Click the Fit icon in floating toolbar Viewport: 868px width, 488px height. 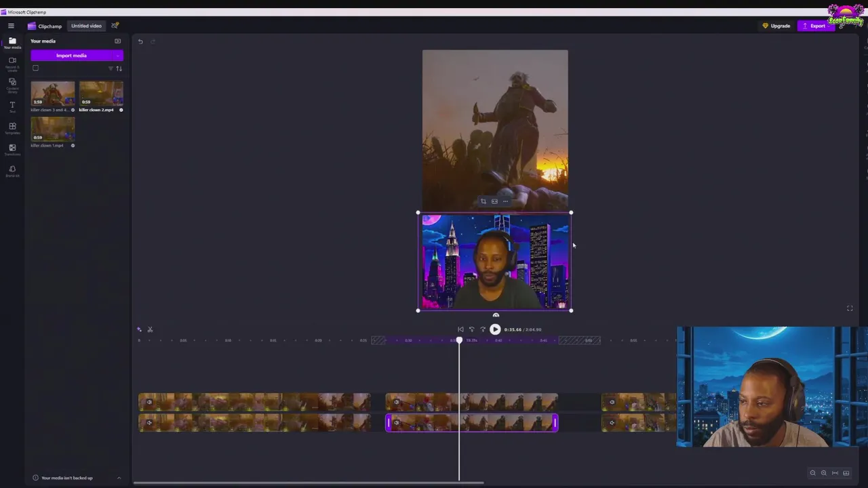(494, 201)
